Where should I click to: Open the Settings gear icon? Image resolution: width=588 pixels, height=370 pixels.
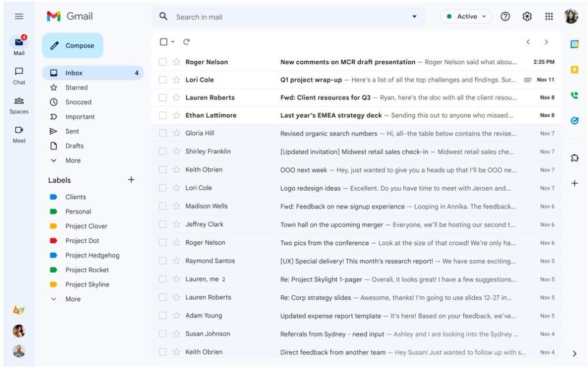click(527, 16)
